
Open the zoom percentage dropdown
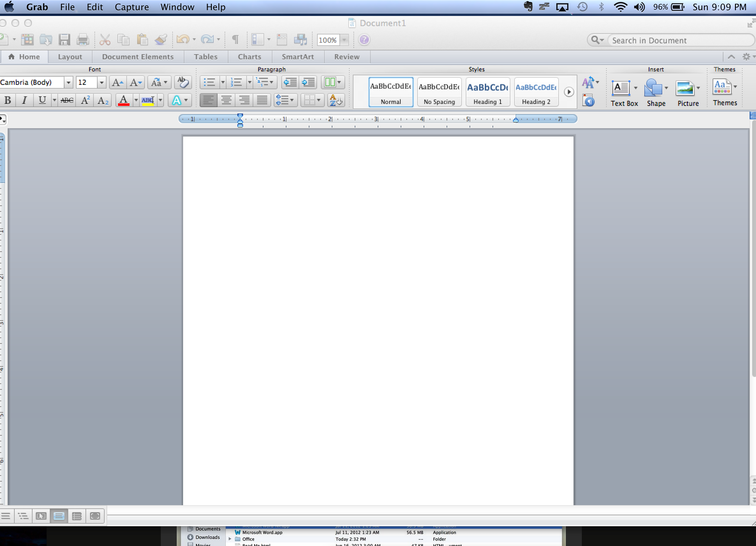[344, 40]
